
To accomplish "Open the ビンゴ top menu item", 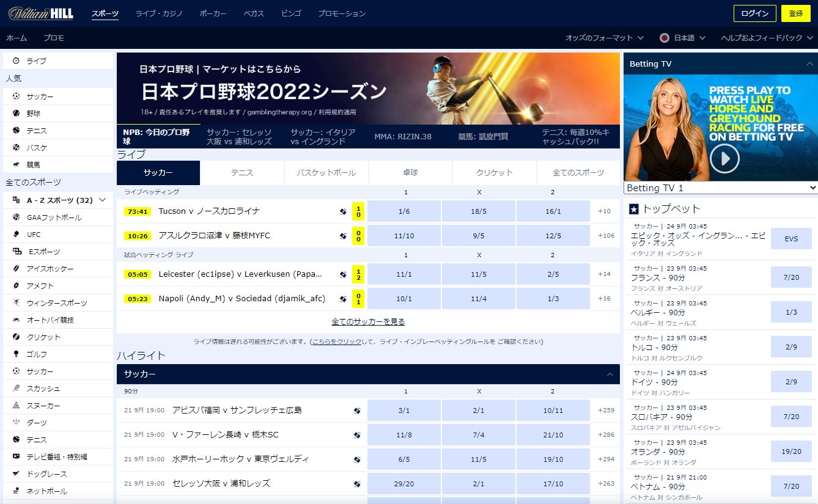I will 291,13.
